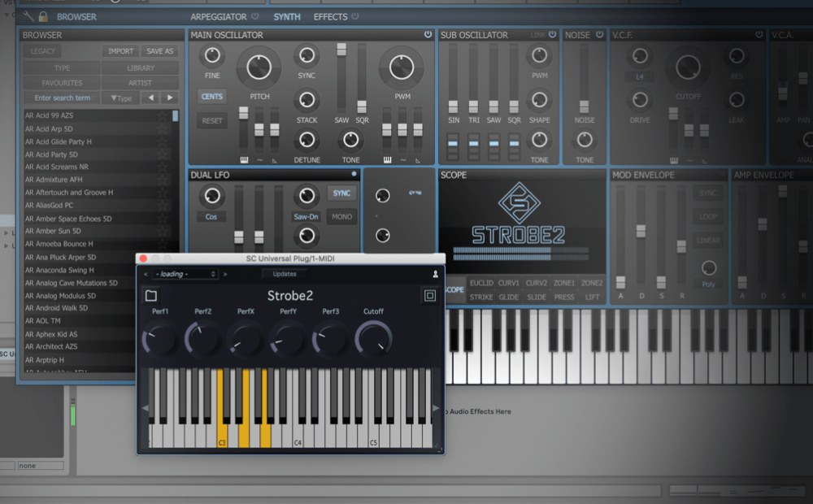Shift the mini keyboard left with its arrow
This screenshot has height=504, width=813.
click(145, 408)
